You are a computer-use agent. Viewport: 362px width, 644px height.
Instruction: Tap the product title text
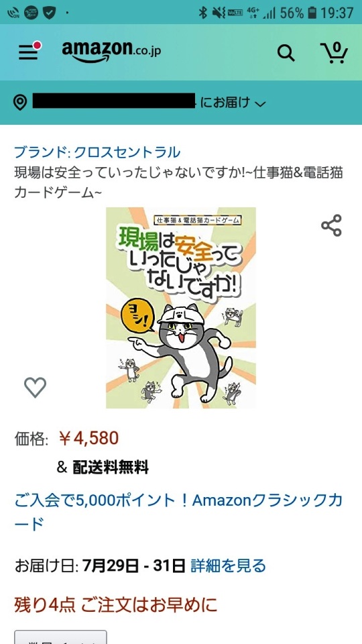pos(178,182)
